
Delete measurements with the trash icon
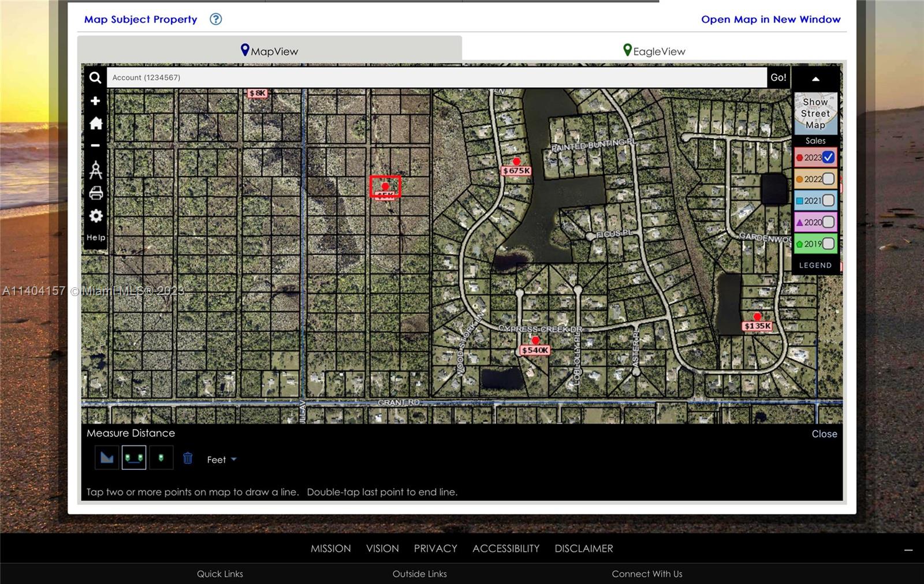pyautogui.click(x=188, y=458)
